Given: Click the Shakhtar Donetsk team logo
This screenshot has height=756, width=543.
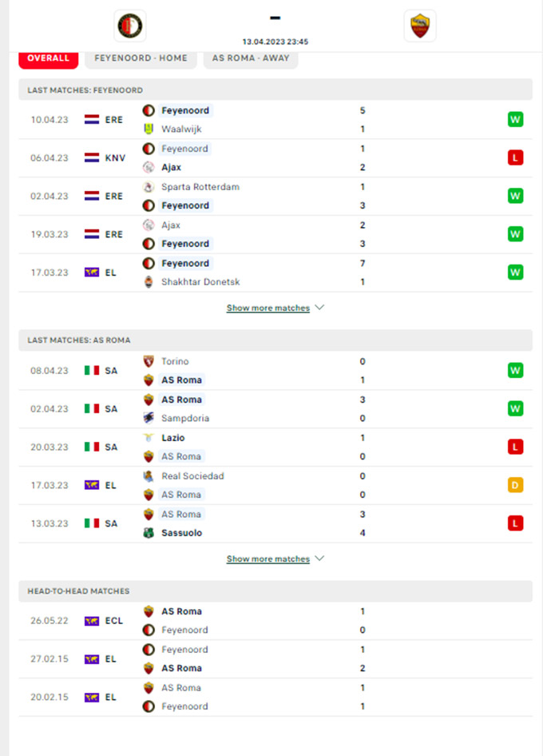Looking at the screenshot, I should click(149, 281).
